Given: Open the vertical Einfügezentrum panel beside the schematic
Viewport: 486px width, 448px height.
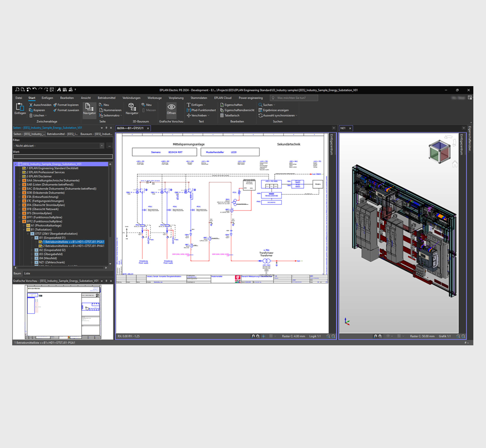Looking at the screenshot, I should [331, 144].
